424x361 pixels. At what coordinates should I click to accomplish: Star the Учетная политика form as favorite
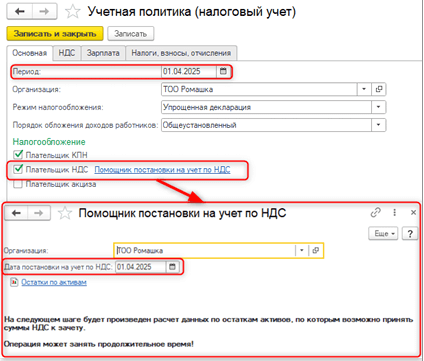[72, 12]
